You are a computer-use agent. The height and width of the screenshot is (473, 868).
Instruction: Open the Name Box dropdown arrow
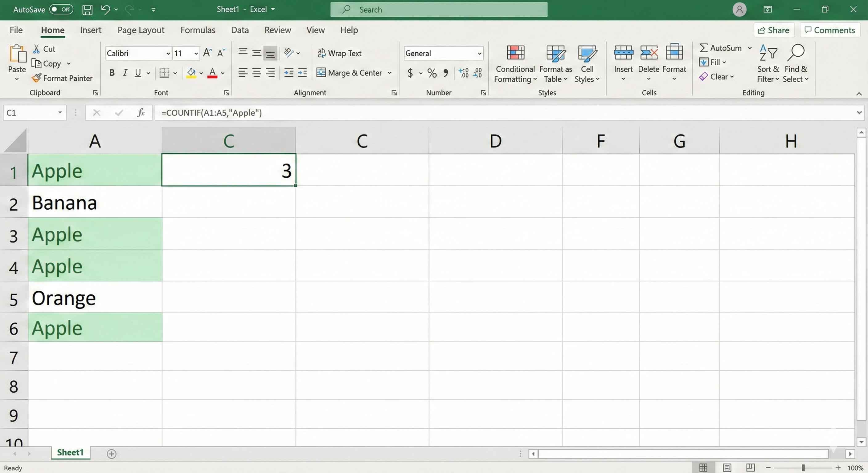coord(60,112)
